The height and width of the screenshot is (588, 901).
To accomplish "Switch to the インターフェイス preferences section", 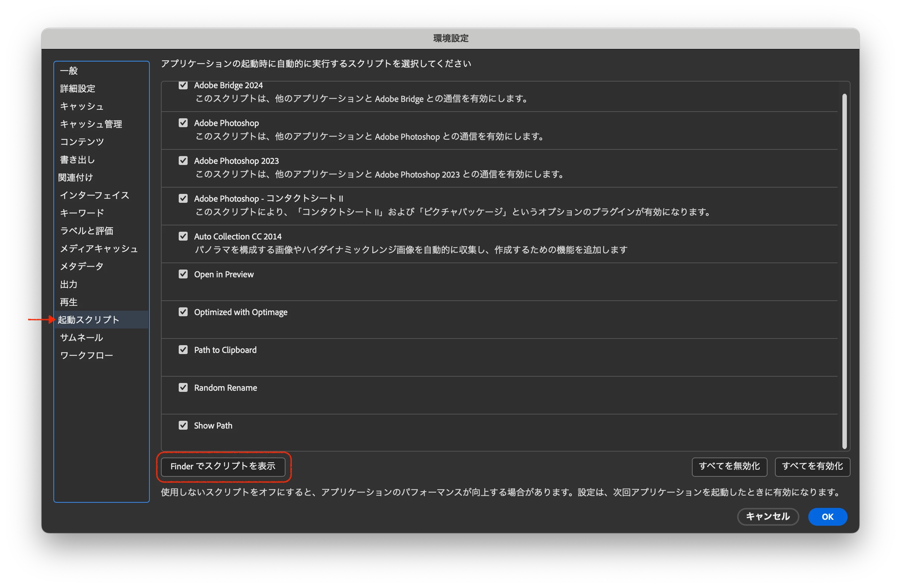I will [95, 195].
